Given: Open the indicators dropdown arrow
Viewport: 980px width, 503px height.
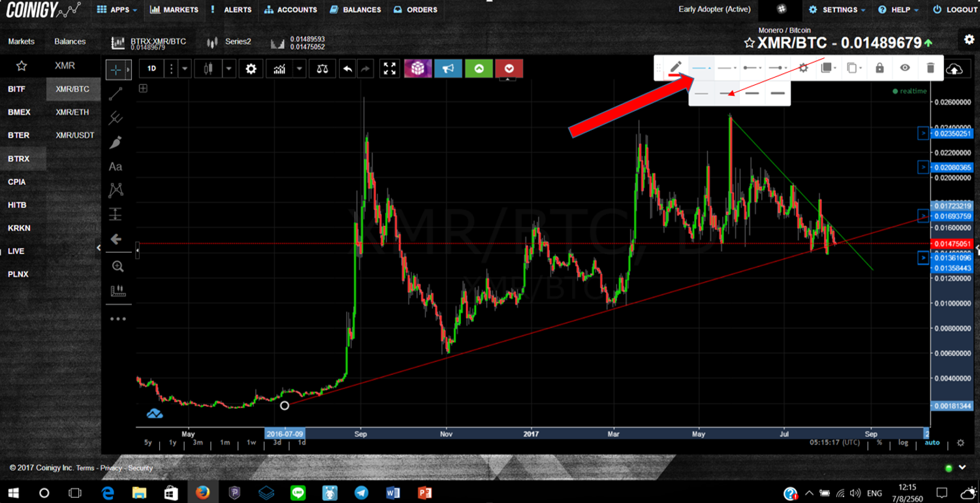Looking at the screenshot, I should point(299,69).
